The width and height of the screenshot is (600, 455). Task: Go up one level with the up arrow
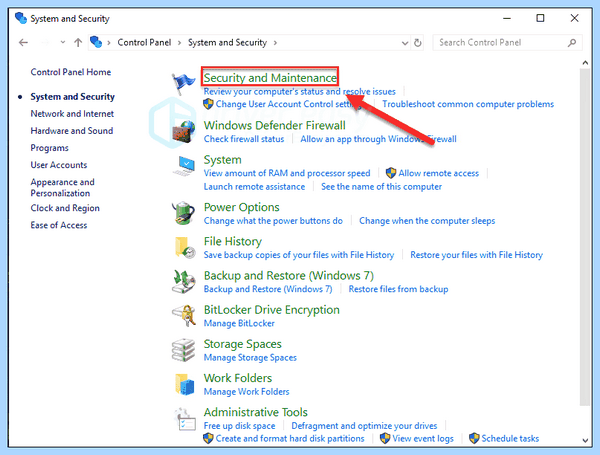pyautogui.click(x=78, y=42)
